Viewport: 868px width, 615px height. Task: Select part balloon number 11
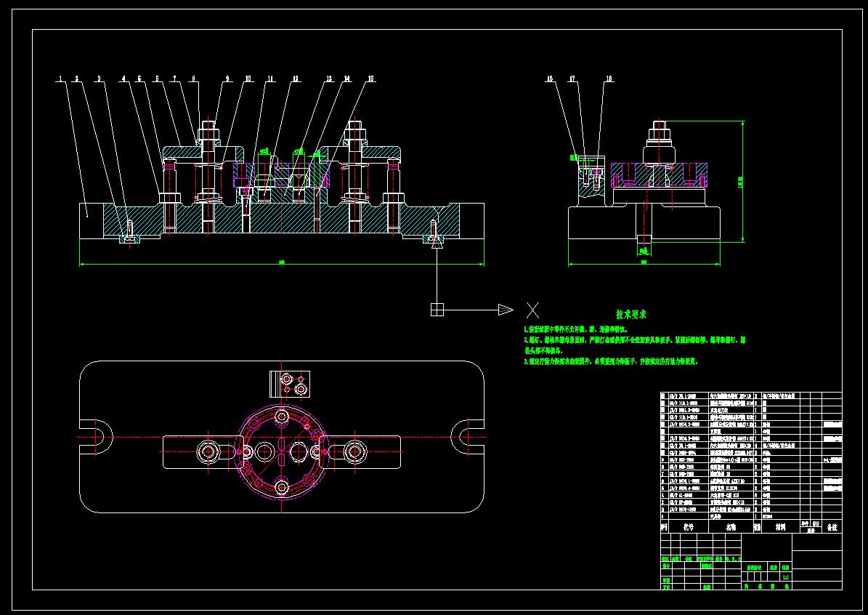(271, 79)
